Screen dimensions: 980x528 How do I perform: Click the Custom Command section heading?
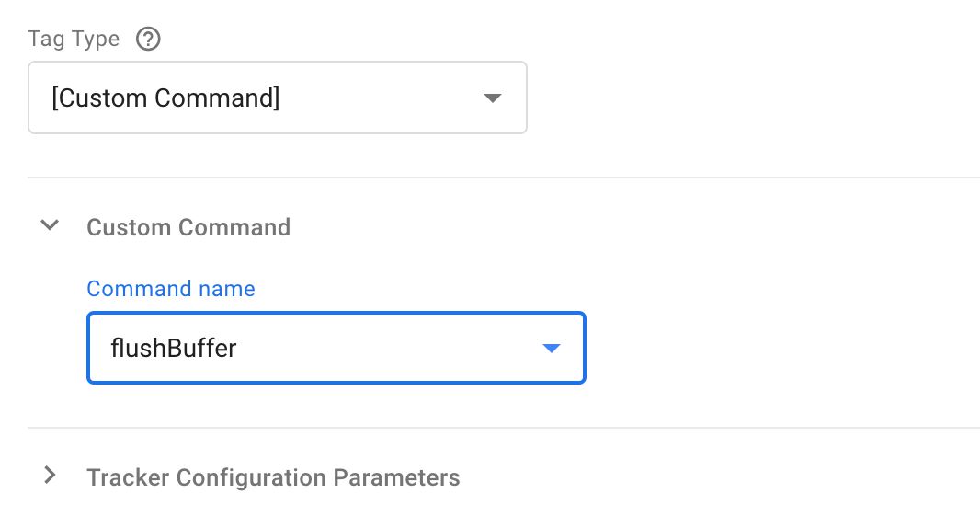click(188, 227)
